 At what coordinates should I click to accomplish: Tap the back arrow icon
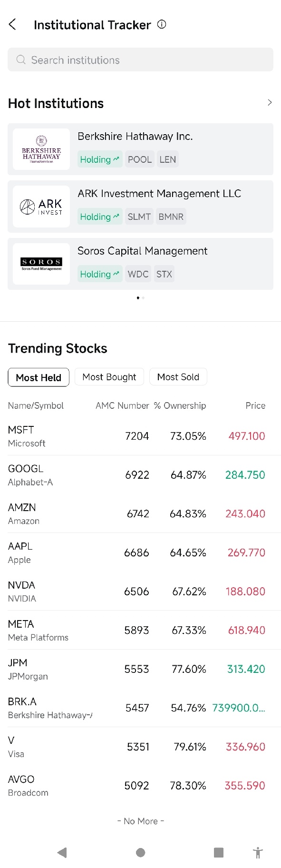tap(13, 24)
